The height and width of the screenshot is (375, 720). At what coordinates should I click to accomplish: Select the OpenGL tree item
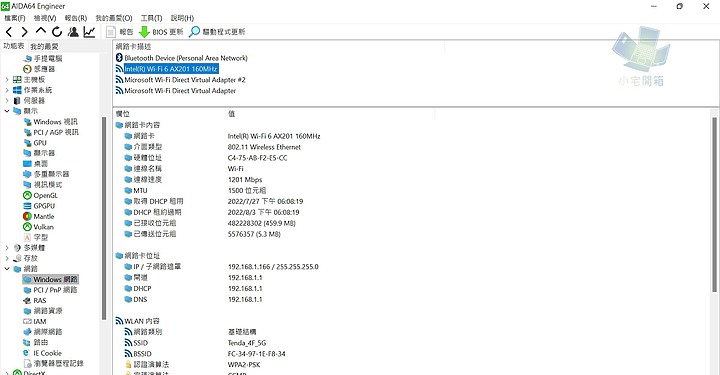pos(40,195)
